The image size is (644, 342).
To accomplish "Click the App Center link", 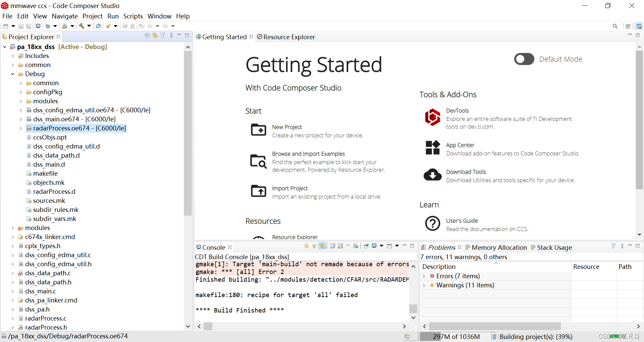I will point(460,145).
